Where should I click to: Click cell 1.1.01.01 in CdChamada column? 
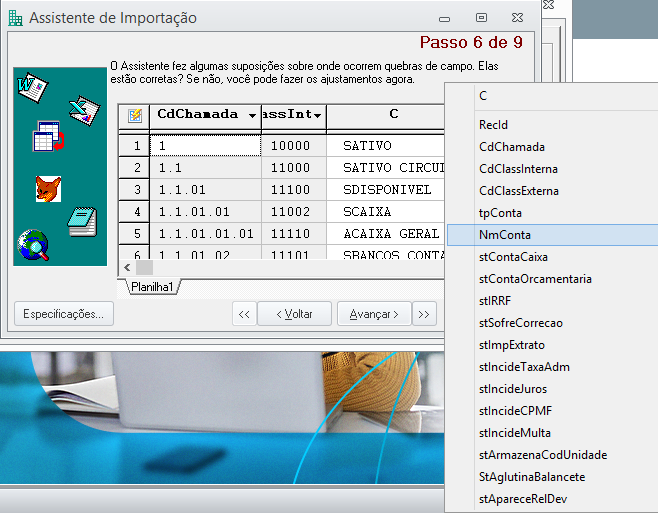(x=206, y=212)
